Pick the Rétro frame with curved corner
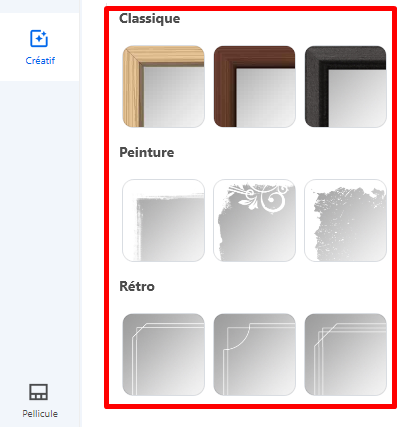This screenshot has width=402, height=427. tap(254, 354)
